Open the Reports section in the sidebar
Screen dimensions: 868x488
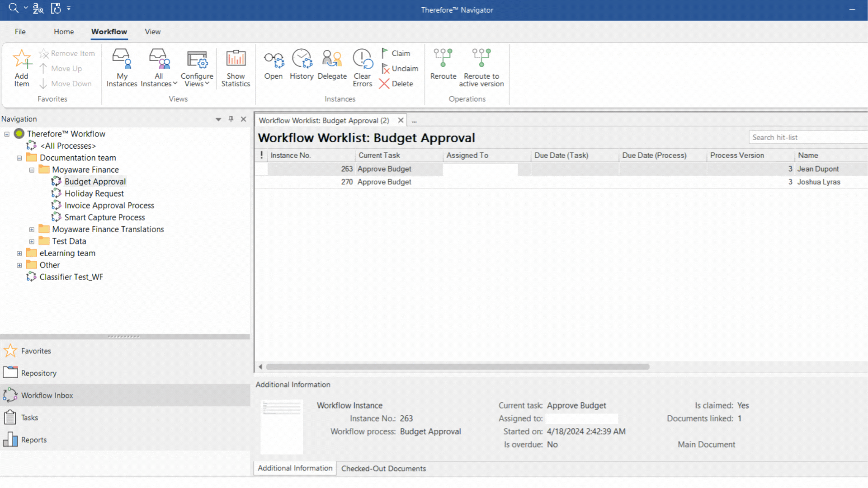[x=10, y=439]
